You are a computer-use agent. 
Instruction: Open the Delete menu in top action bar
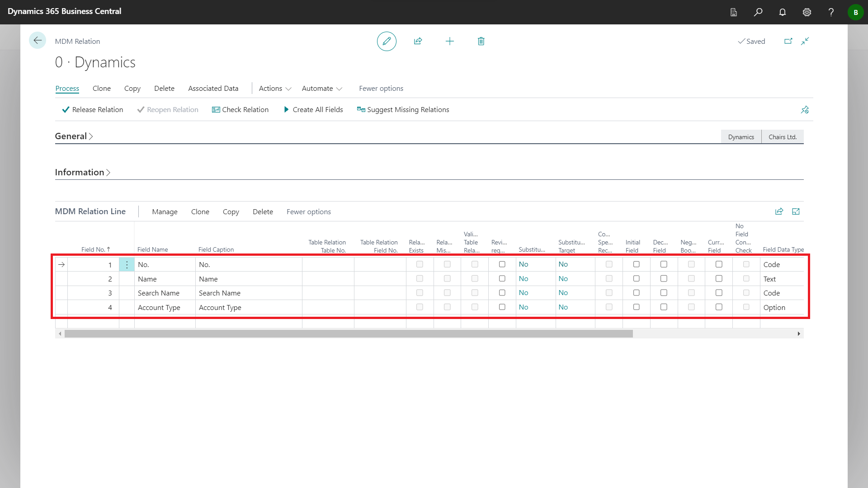coord(164,89)
